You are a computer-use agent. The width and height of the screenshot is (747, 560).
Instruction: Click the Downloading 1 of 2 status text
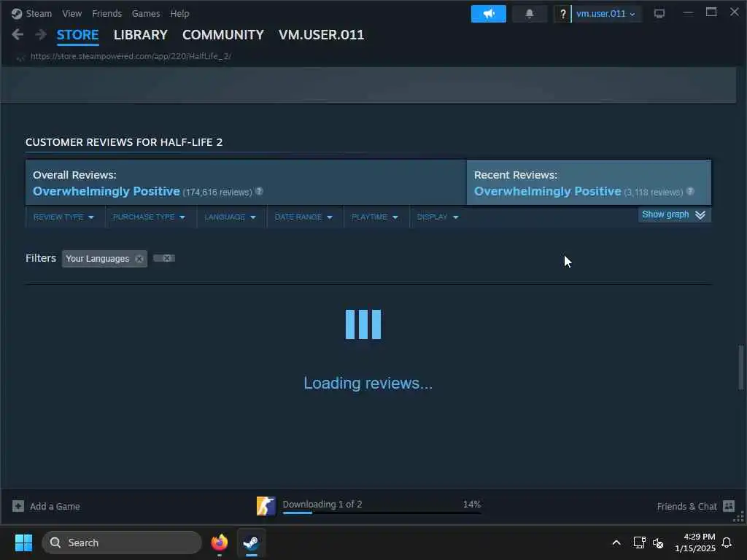(x=322, y=504)
